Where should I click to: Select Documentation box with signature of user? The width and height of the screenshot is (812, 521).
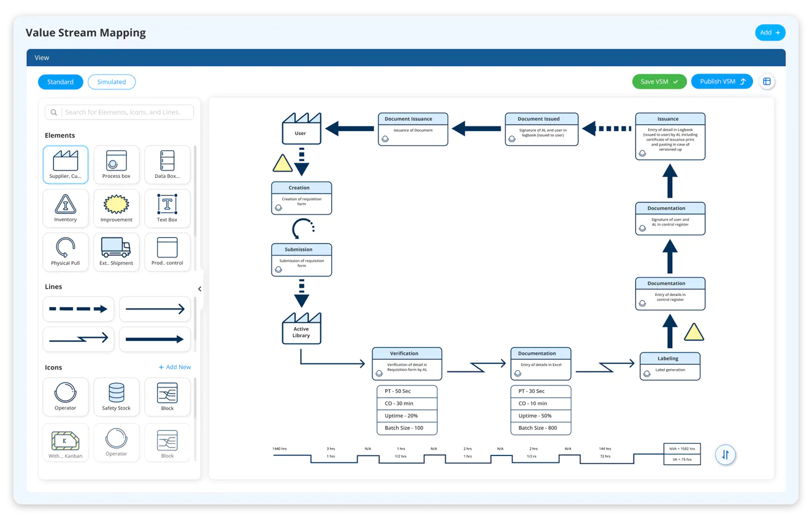(670, 218)
